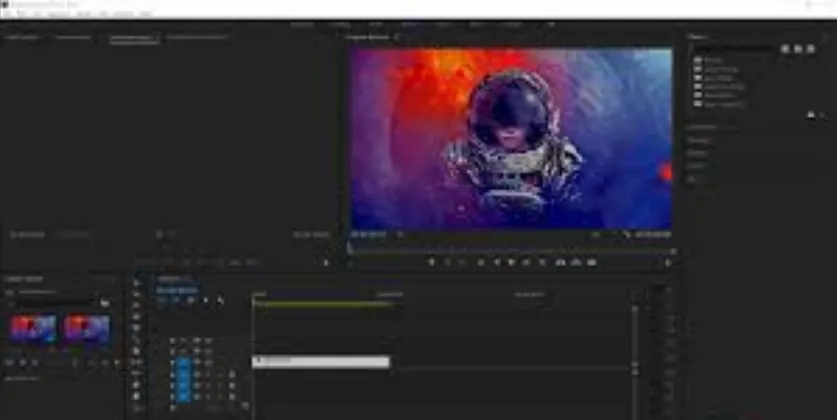Create new custom bin in Effects panel

pyautogui.click(x=811, y=115)
